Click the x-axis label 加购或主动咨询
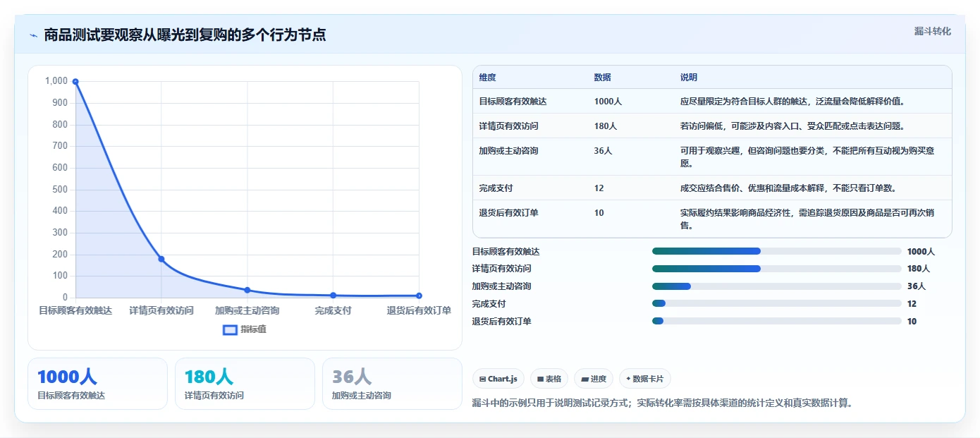 pyautogui.click(x=247, y=310)
